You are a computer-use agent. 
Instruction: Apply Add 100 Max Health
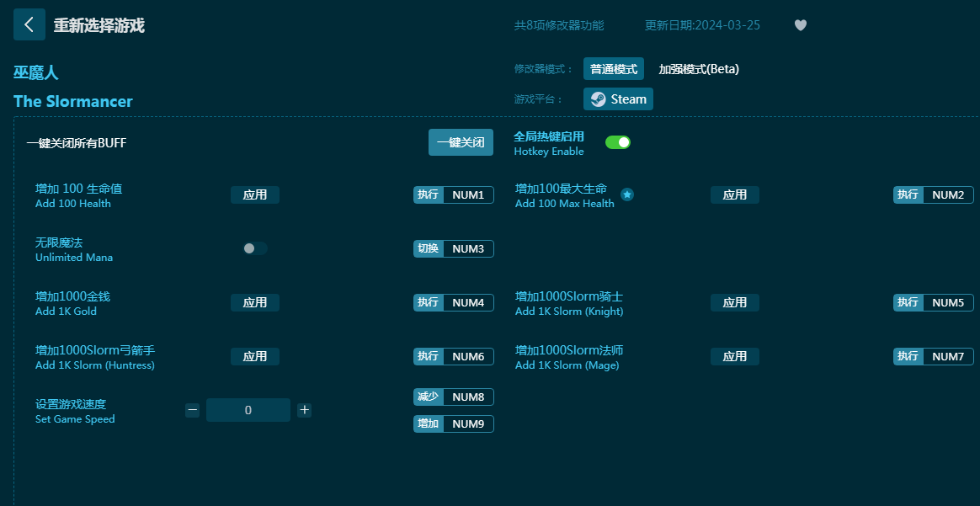[x=734, y=194]
